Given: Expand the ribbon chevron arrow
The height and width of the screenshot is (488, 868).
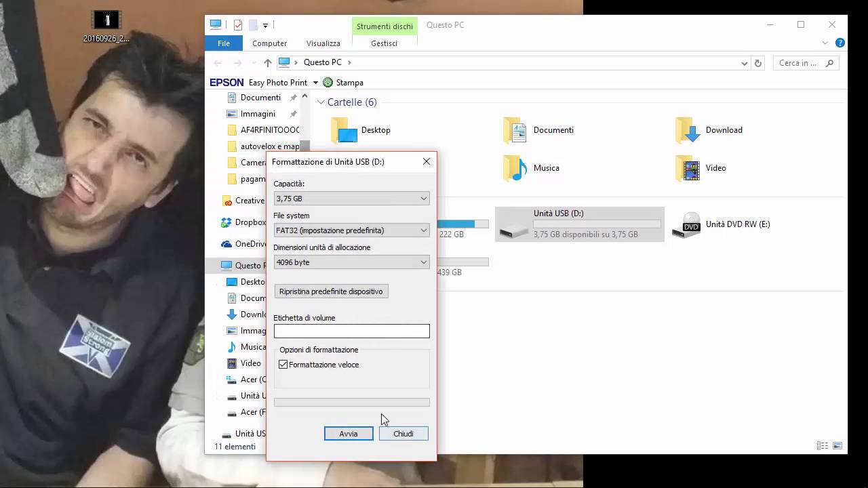Looking at the screenshot, I should [825, 43].
